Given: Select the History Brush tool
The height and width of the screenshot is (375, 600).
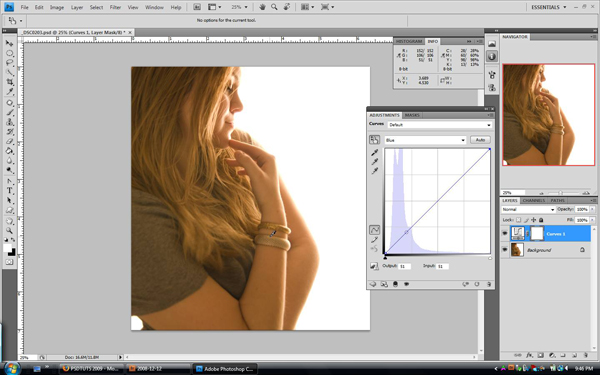Looking at the screenshot, I should point(10,132).
